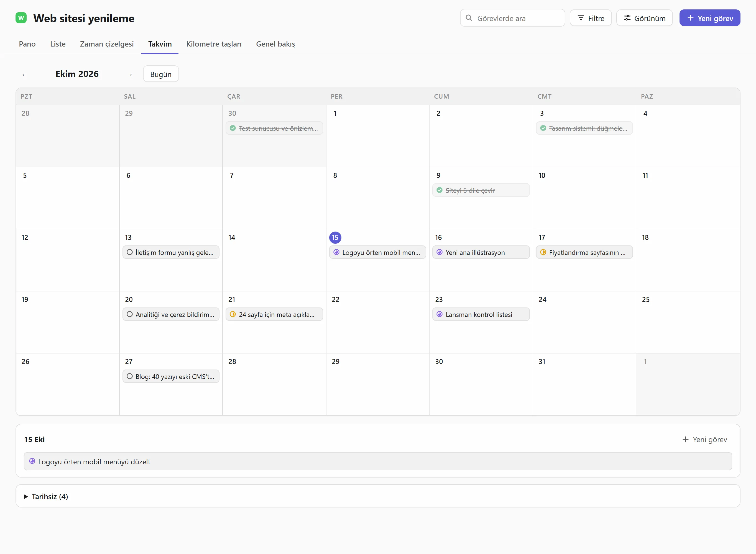This screenshot has height=554, width=756.
Task: Mark 'Blog: 40 yazıyı eski CMS't...' as done
Action: pos(130,376)
